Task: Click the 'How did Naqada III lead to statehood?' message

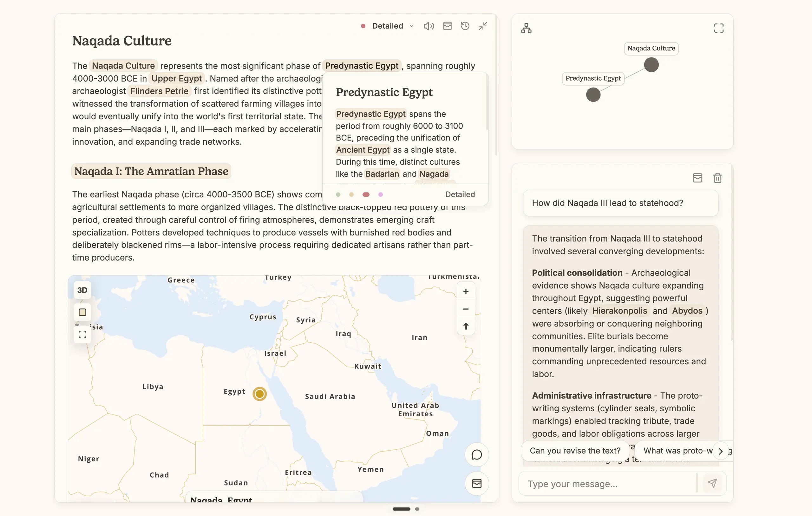Action: 620,203
